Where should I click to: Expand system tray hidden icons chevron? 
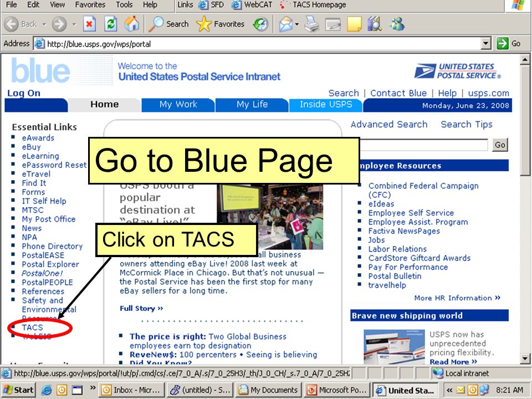pos(449,390)
